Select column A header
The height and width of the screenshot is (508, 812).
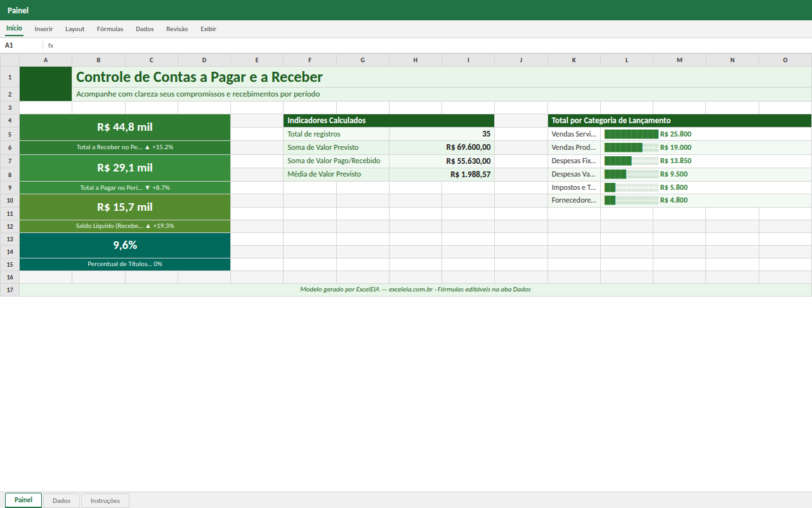click(x=46, y=60)
